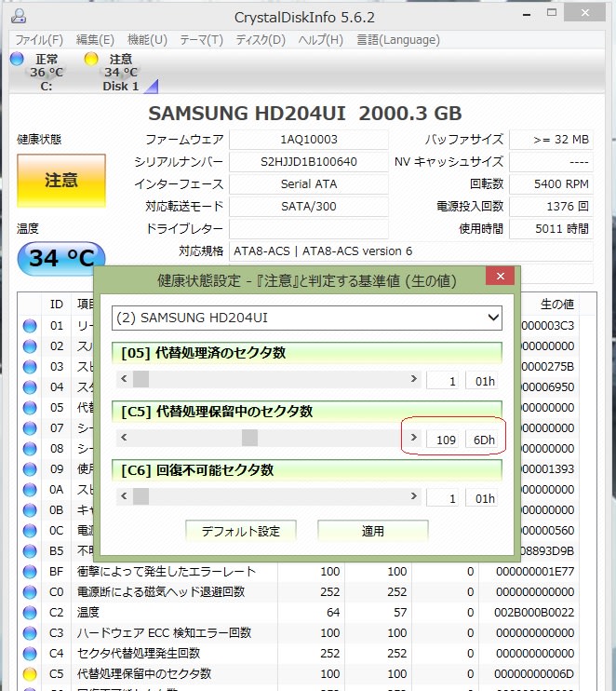Click left arrow of the [05] slider
Image resolution: width=616 pixels, height=691 pixels.
(124, 379)
